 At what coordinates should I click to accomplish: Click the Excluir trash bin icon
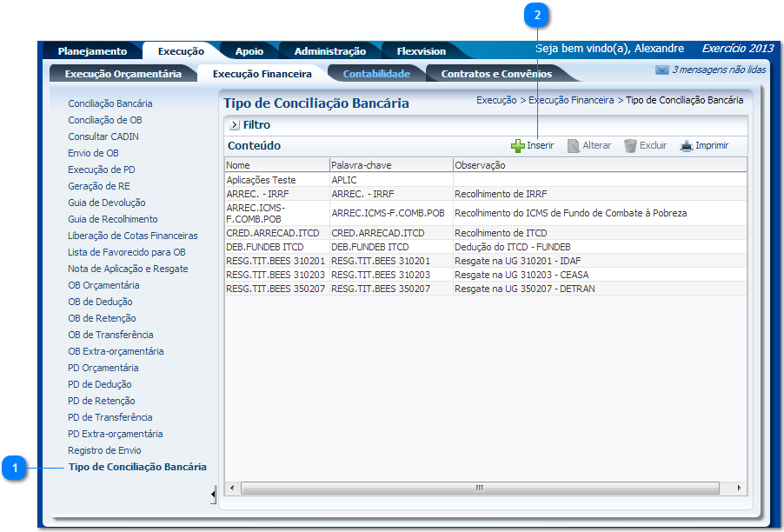630,146
